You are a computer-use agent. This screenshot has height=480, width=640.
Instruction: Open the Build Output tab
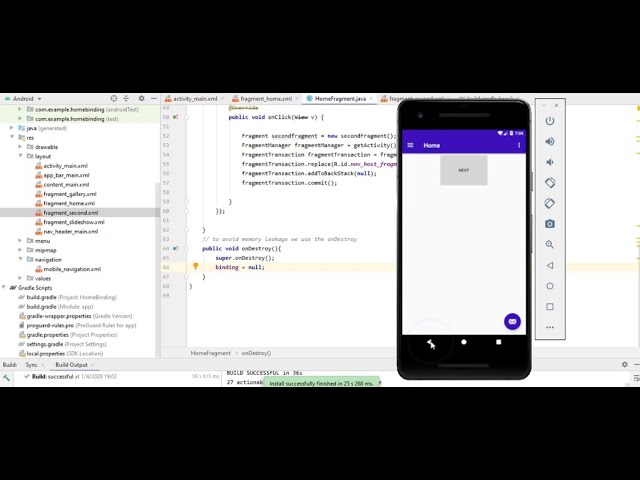click(x=71, y=364)
